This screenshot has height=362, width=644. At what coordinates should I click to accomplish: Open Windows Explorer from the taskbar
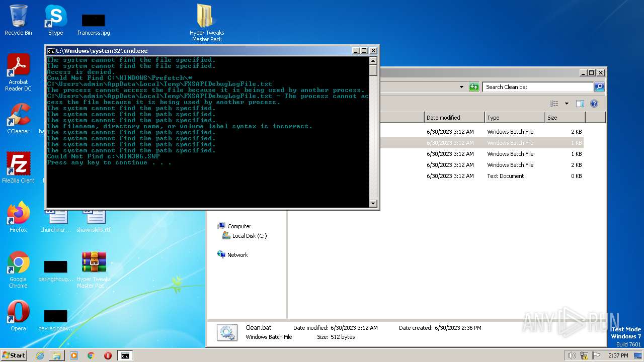57,355
